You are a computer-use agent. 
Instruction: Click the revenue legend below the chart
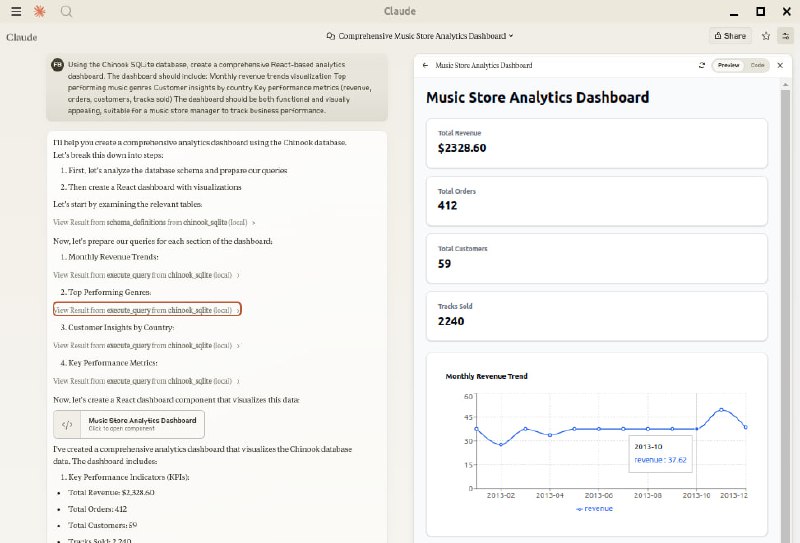pos(597,508)
